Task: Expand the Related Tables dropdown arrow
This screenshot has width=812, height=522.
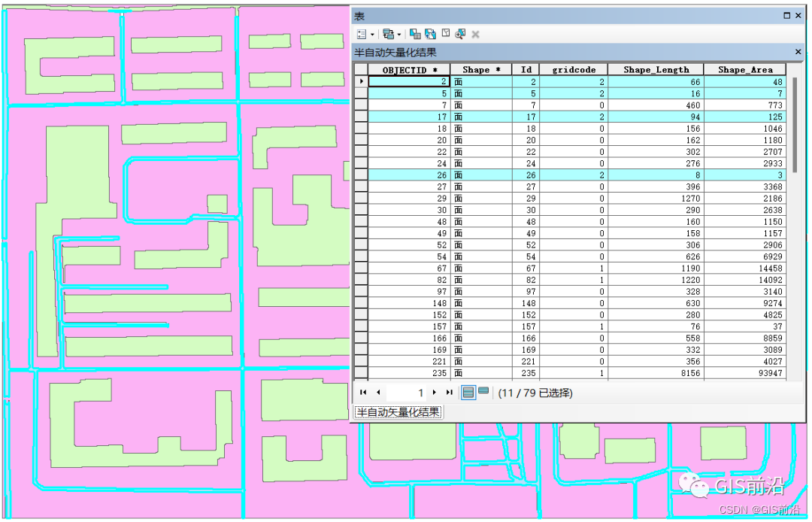Action: (x=398, y=35)
